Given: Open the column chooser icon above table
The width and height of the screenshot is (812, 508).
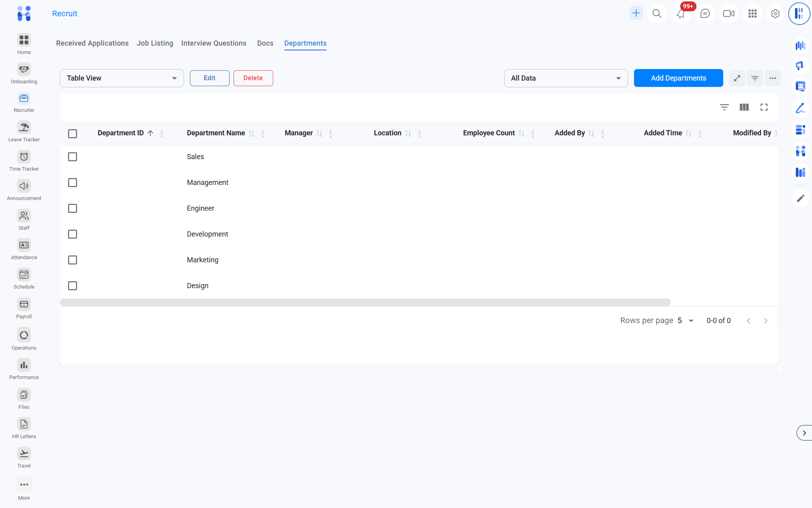Looking at the screenshot, I should [744, 107].
